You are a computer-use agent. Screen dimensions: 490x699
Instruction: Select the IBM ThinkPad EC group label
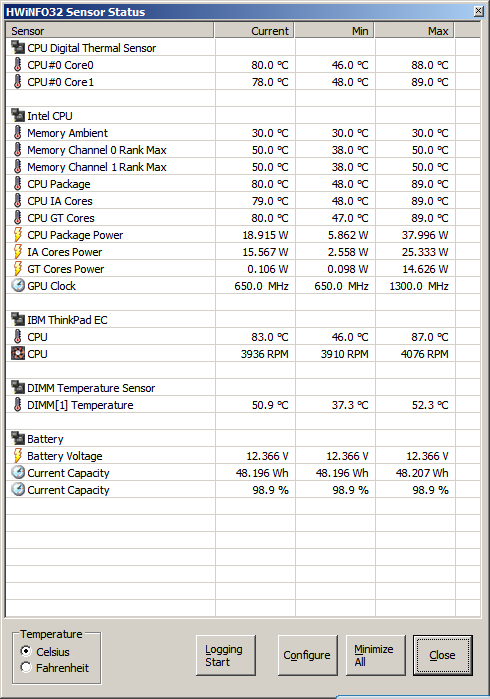[67, 320]
